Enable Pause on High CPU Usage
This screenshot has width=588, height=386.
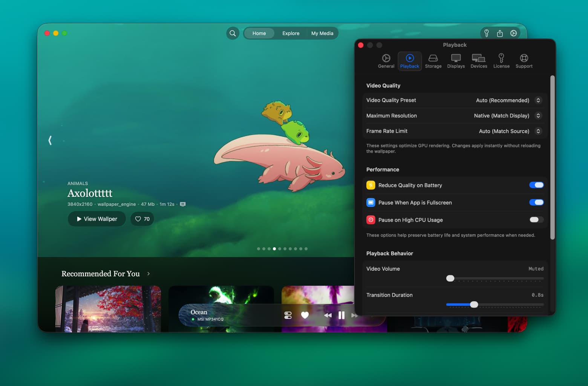coord(536,220)
